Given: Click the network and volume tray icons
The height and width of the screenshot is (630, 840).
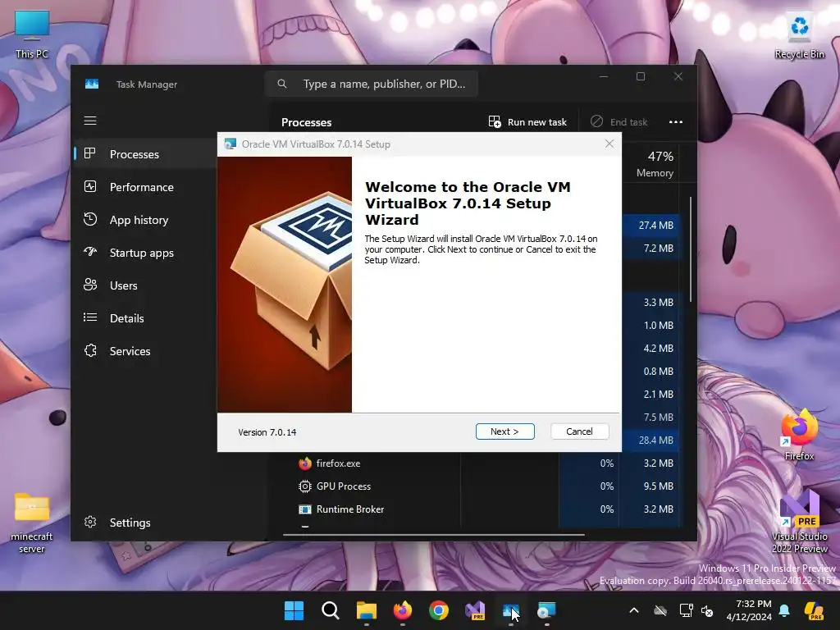Looking at the screenshot, I should pyautogui.click(x=696, y=610).
